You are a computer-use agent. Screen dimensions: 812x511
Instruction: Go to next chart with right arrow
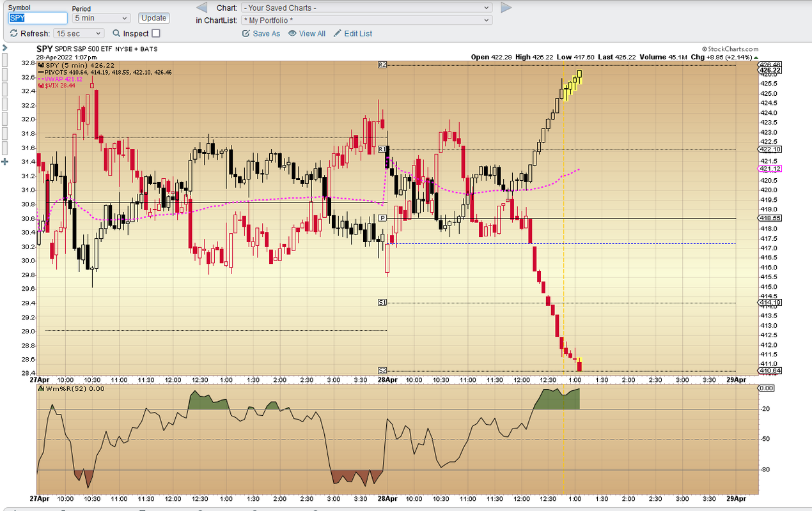[506, 8]
